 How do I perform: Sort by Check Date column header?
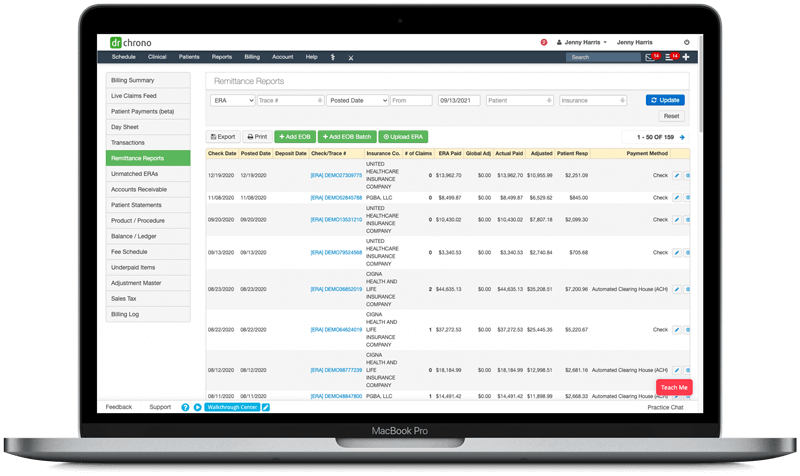[x=222, y=154]
